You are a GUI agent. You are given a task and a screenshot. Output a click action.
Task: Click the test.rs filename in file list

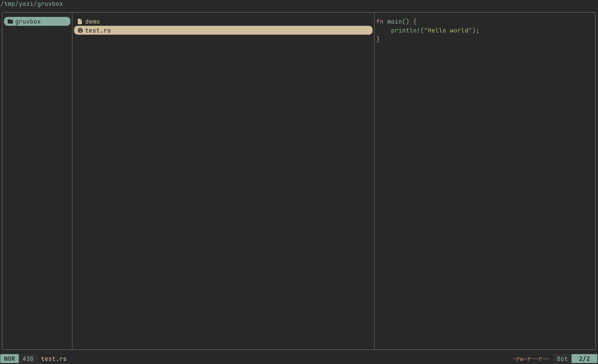pyautogui.click(x=98, y=30)
